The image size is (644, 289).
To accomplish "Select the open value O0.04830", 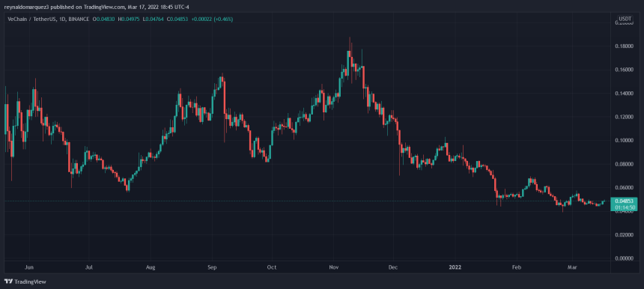I will point(103,19).
